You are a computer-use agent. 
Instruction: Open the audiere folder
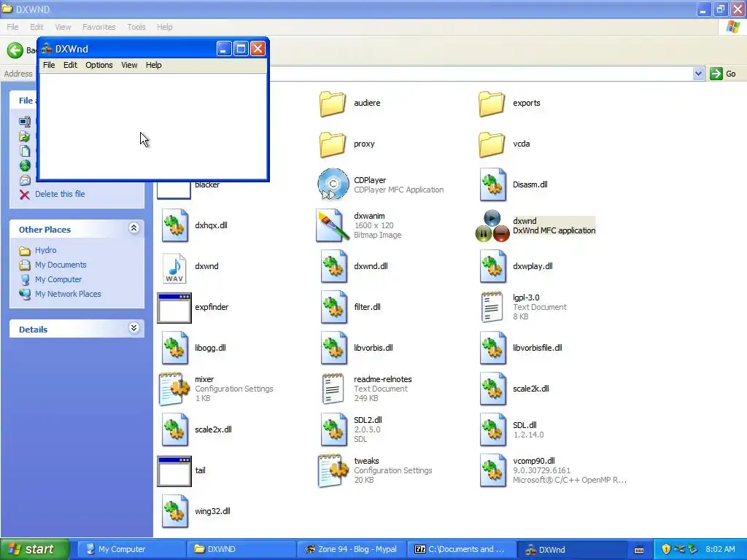pyautogui.click(x=333, y=104)
